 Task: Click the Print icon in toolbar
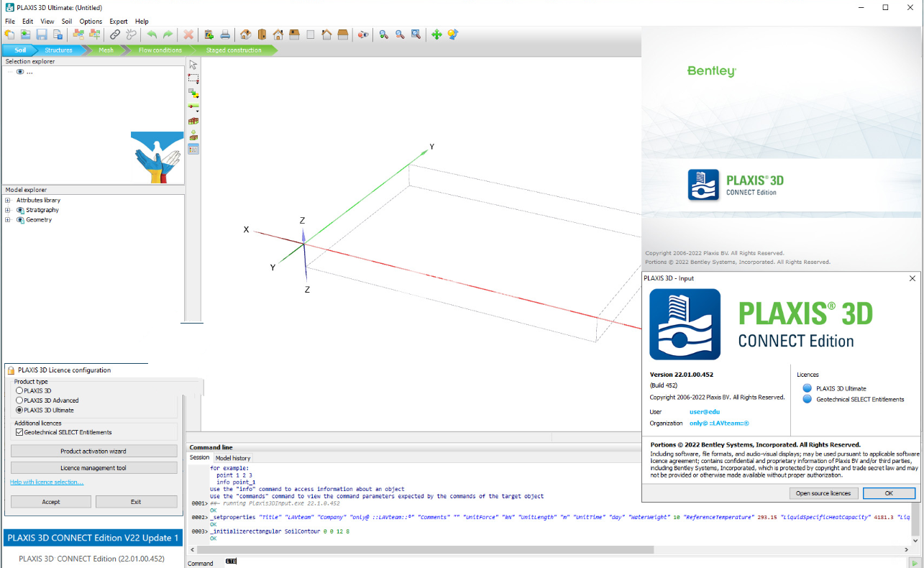tap(225, 35)
